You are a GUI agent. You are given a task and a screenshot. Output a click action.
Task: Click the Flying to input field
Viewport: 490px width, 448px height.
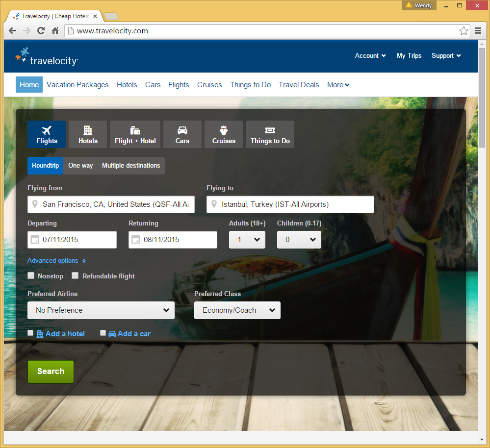click(x=290, y=204)
